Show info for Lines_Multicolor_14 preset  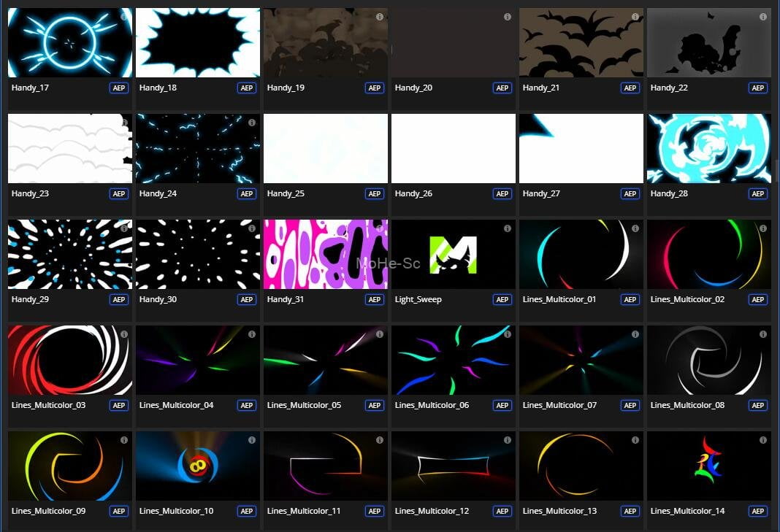point(763,440)
